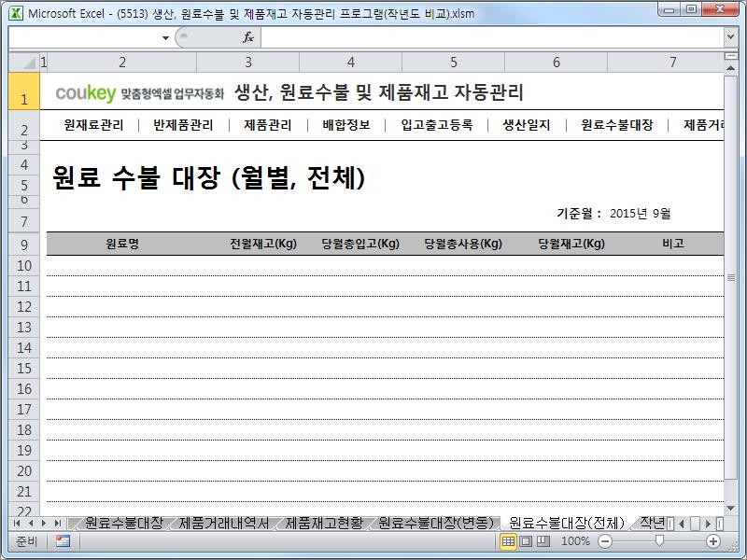The width and height of the screenshot is (747, 560).
Task: Switch to the 제품재고현황 sheet tab
Action: (x=324, y=523)
